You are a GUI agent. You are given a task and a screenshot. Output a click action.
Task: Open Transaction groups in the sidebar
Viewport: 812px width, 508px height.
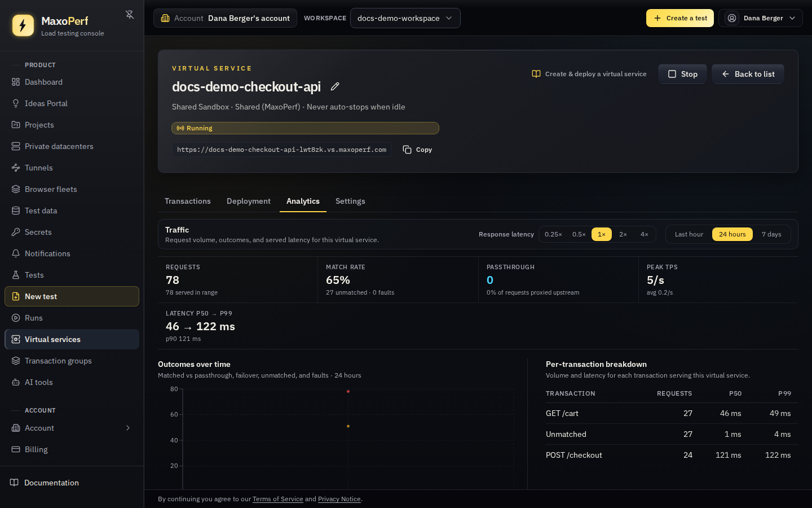[72, 361]
